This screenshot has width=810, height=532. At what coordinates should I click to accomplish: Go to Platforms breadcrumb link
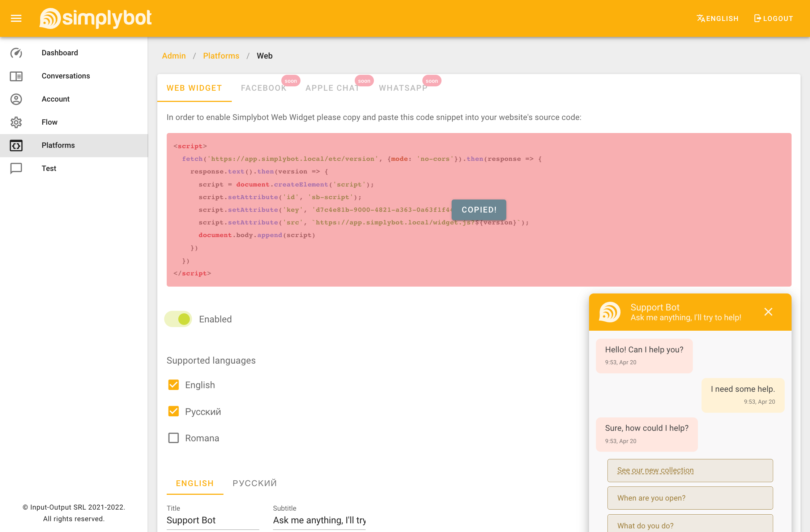[x=221, y=56]
